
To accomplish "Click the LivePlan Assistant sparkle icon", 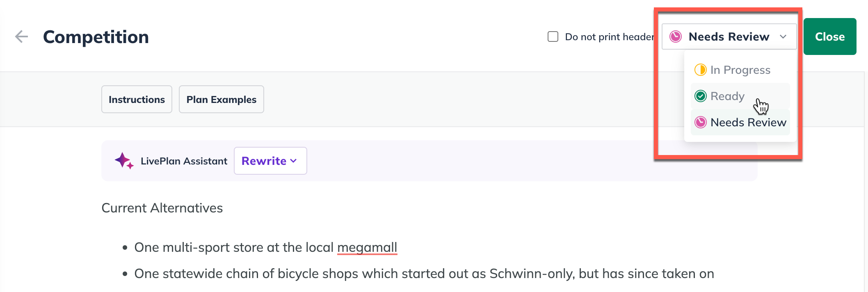I will point(124,161).
